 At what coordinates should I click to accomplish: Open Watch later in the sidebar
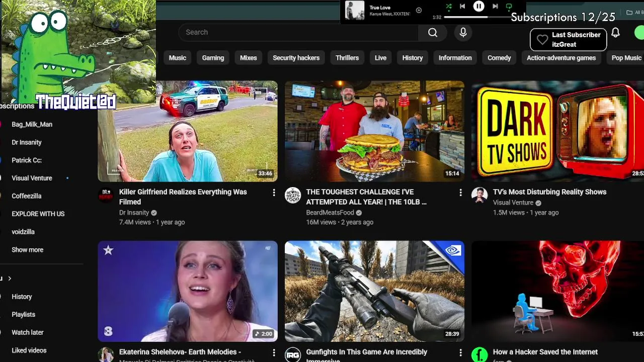28,332
